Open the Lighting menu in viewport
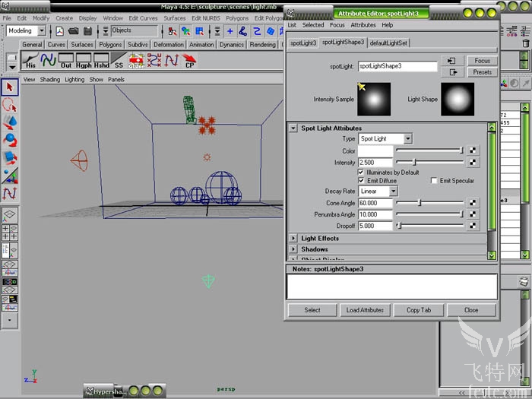Viewport: 532px width, 399px height. [x=74, y=80]
